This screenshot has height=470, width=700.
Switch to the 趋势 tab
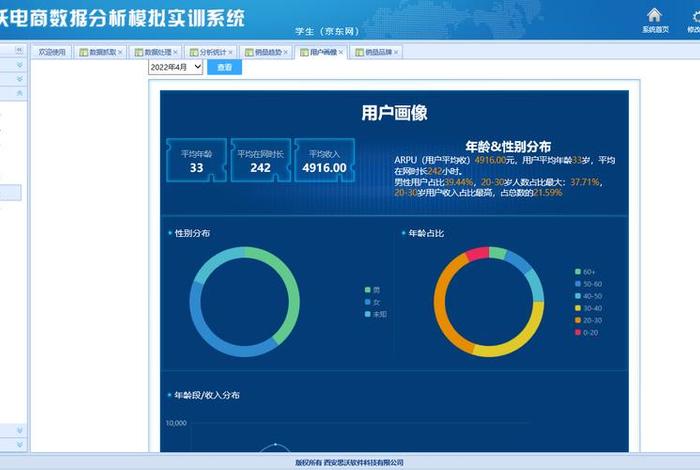[x=268, y=52]
